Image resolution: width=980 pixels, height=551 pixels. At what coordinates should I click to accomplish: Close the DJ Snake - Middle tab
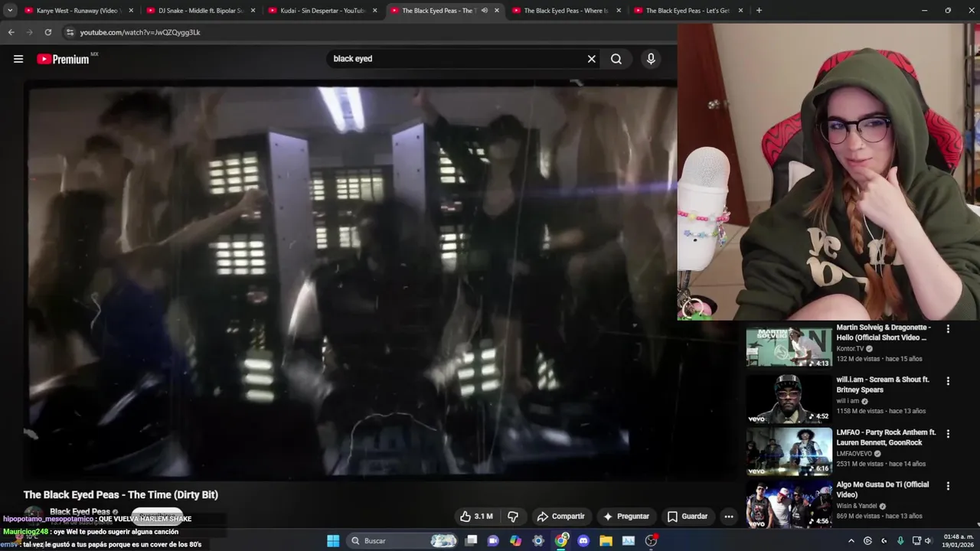pyautogui.click(x=253, y=11)
